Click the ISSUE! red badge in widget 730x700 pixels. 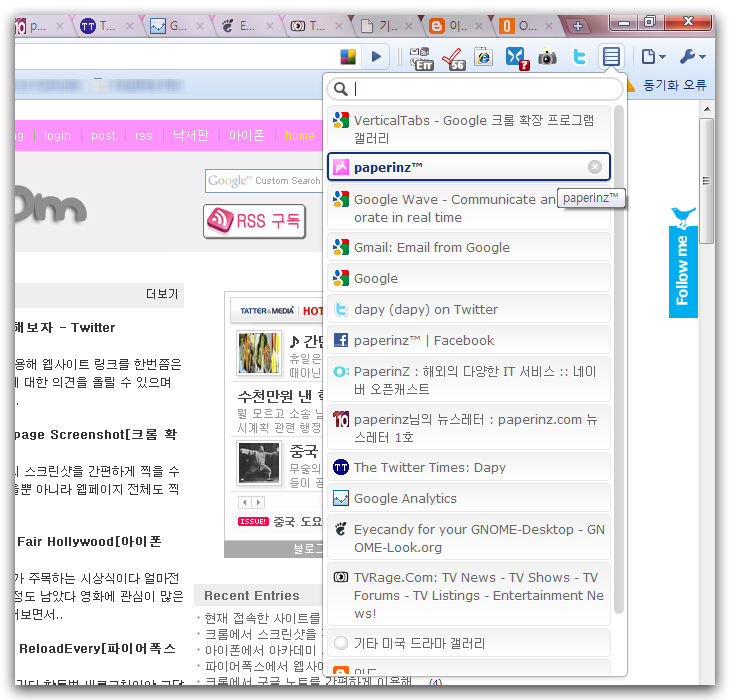tap(253, 521)
